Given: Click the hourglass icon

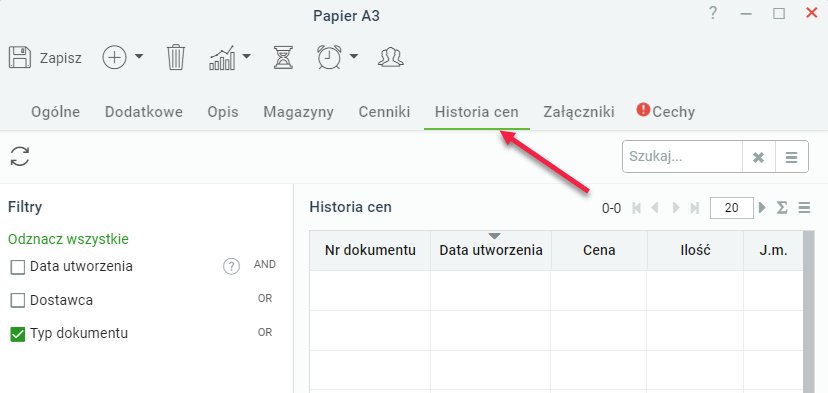Looking at the screenshot, I should pyautogui.click(x=284, y=57).
